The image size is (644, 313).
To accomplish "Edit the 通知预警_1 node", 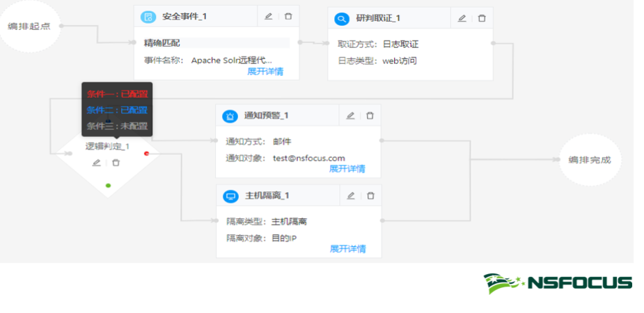I will pos(350,115).
